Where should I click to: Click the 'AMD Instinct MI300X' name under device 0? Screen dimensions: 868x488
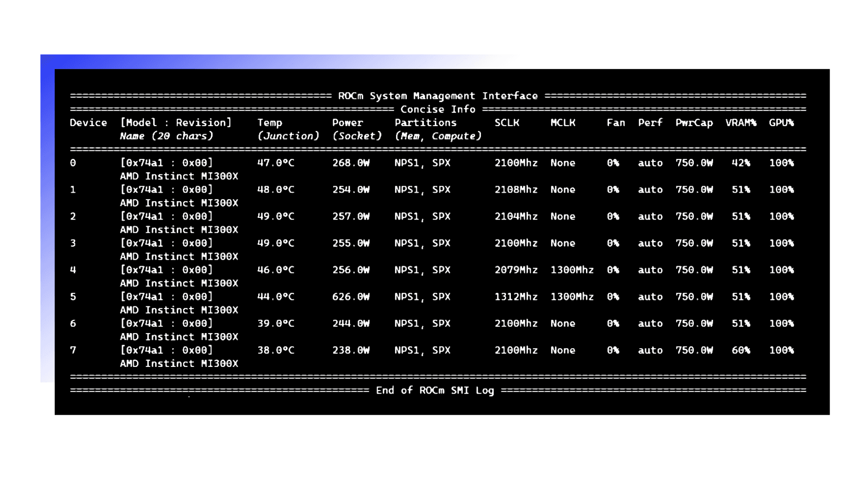tap(179, 176)
